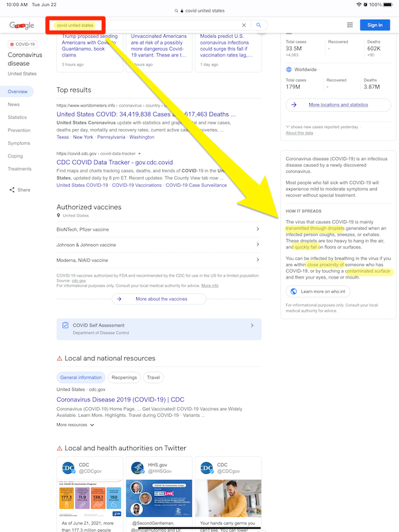Open the CDC handwashing tweet image
The width and height of the screenshot is (399, 532).
click(x=228, y=498)
